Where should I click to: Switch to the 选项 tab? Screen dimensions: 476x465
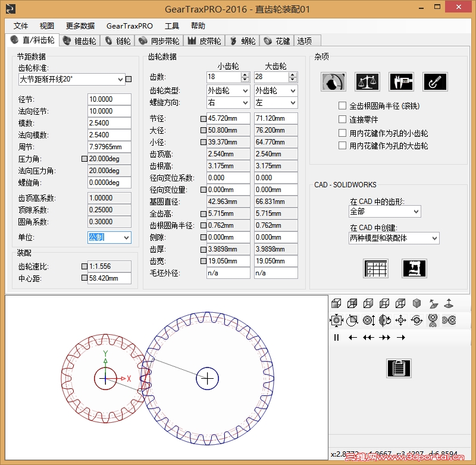pos(307,40)
